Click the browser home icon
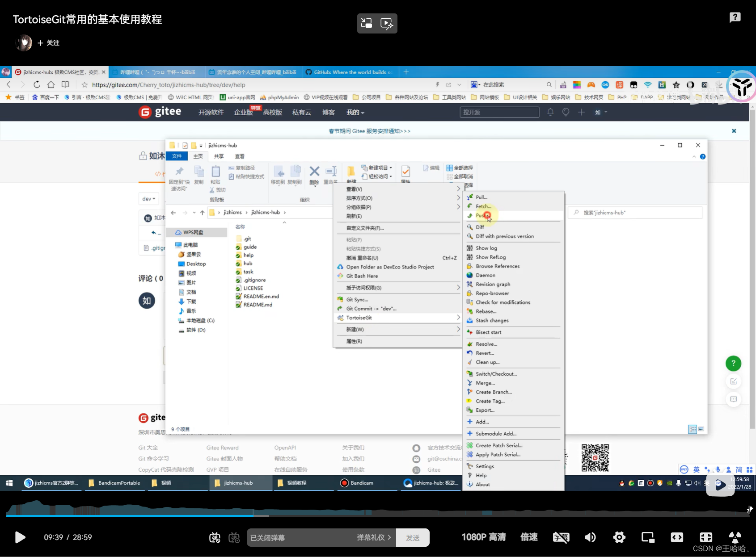The image size is (756, 557). click(51, 84)
